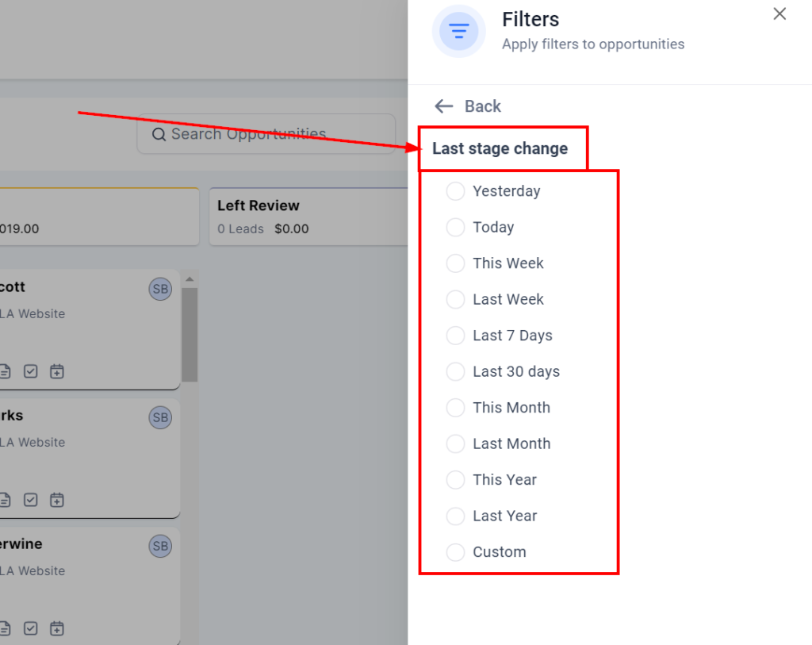
Task: Choose the Today filter option
Action: pos(455,228)
